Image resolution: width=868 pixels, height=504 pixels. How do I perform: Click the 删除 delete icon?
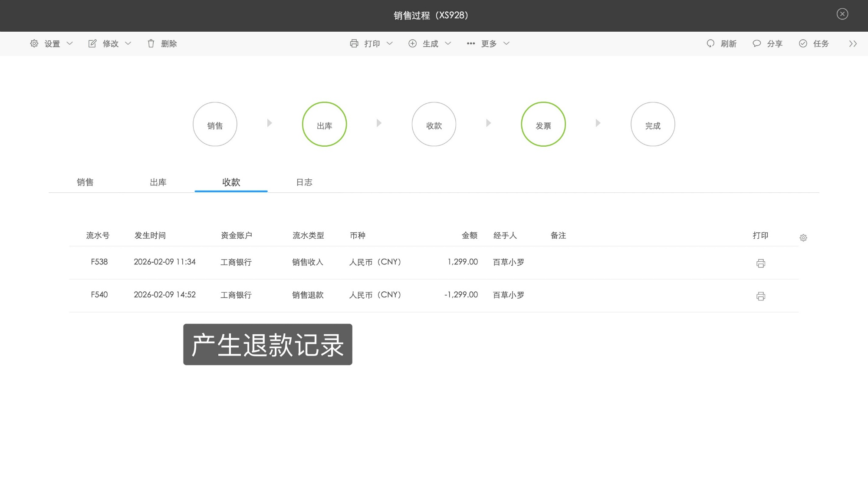(151, 43)
